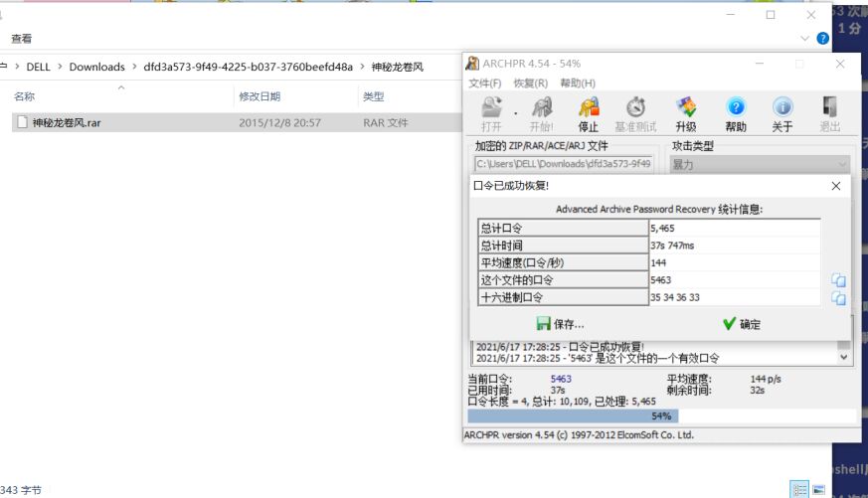Close the ARCHPR window
The image size is (868, 498).
840,64
